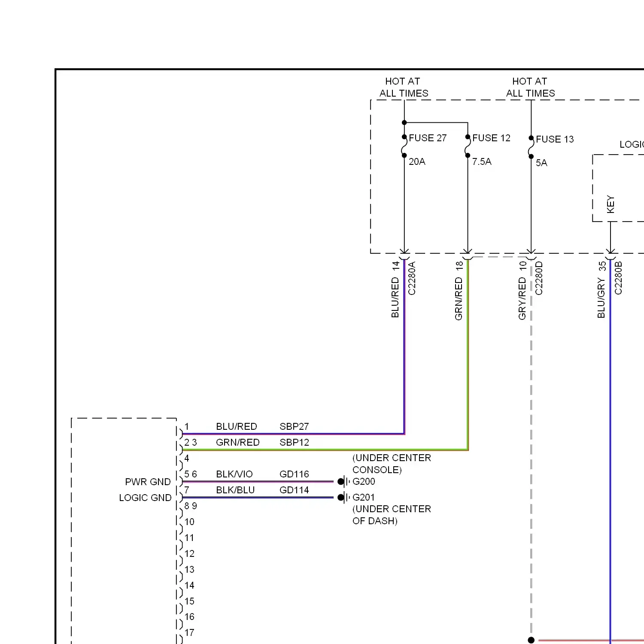
Task: Click the FUSE 13 label
Action: pyautogui.click(x=555, y=139)
